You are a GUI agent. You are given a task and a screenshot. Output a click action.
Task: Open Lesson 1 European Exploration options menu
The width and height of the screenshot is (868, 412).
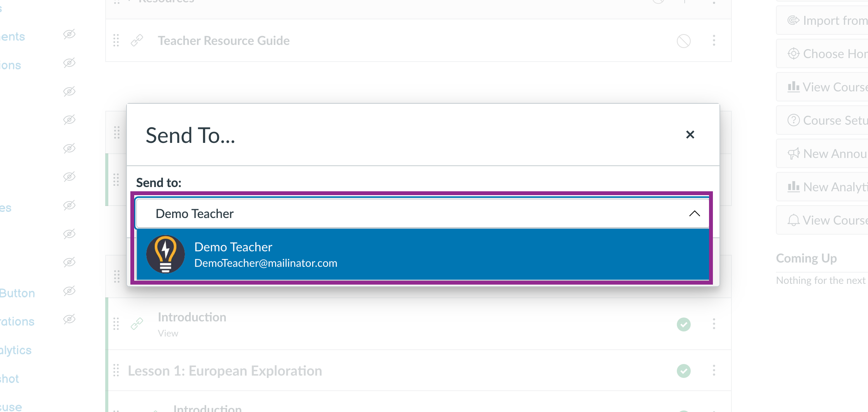(714, 371)
